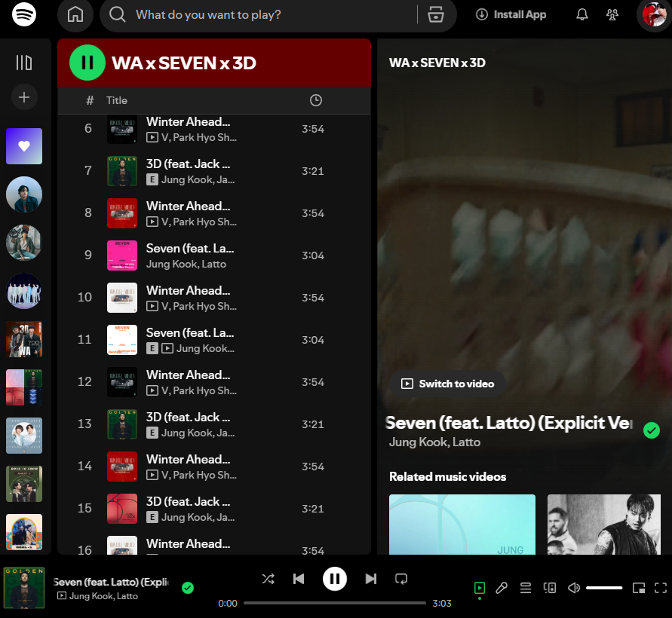Image resolution: width=672 pixels, height=618 pixels.
Task: Sort tracks by the duration clock icon
Action: 316,100
